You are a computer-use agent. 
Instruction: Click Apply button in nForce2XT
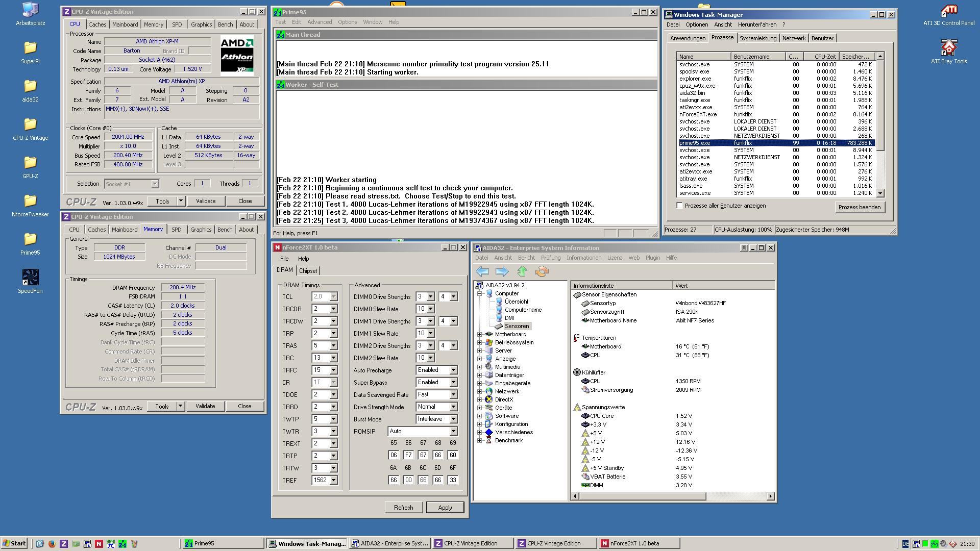click(x=445, y=508)
